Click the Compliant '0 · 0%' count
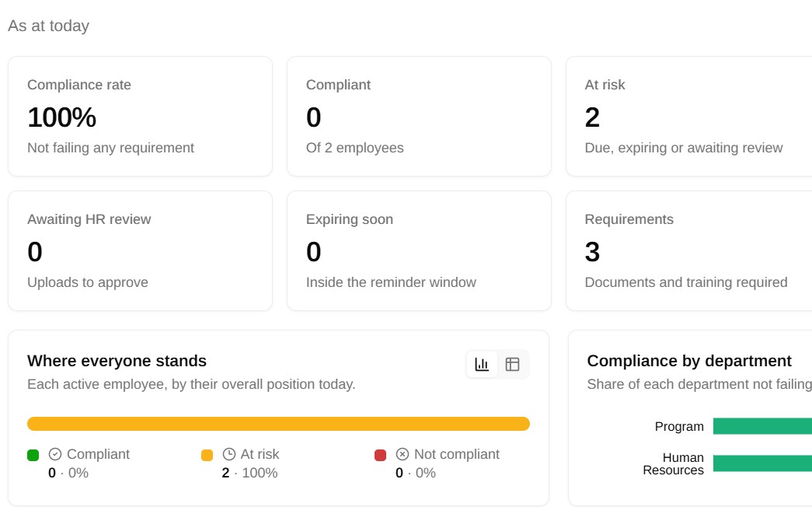812x507 pixels. click(x=68, y=473)
